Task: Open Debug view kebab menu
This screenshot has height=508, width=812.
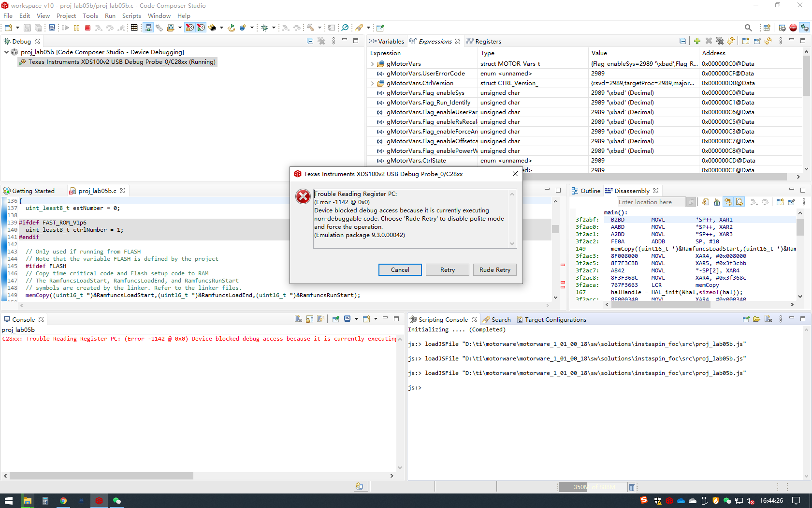Action: pos(333,41)
